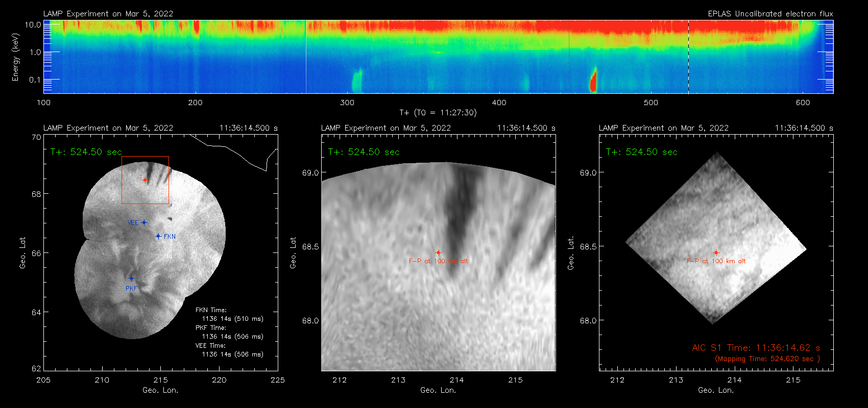
Task: Click the blue PKF station marker
Action: [131, 278]
